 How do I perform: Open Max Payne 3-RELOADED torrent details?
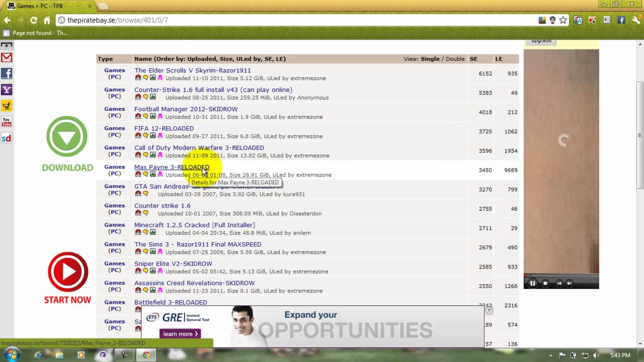click(172, 167)
